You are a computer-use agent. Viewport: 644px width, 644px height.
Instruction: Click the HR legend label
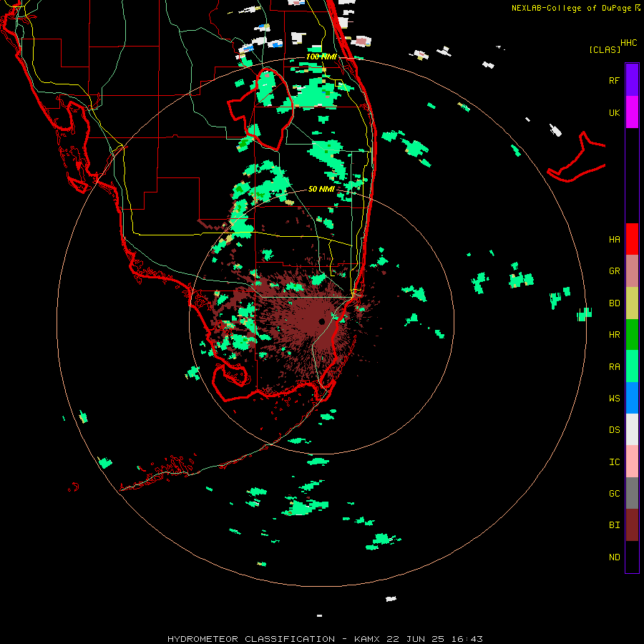coord(614,335)
